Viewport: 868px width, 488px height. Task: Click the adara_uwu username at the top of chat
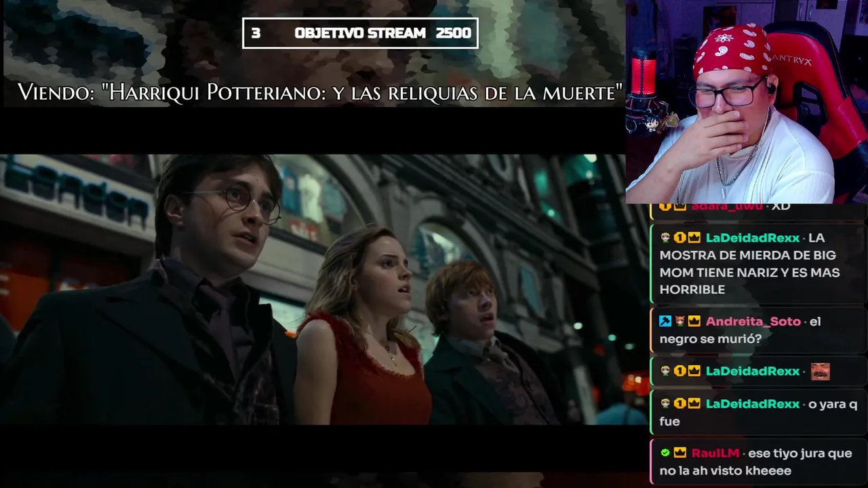726,205
